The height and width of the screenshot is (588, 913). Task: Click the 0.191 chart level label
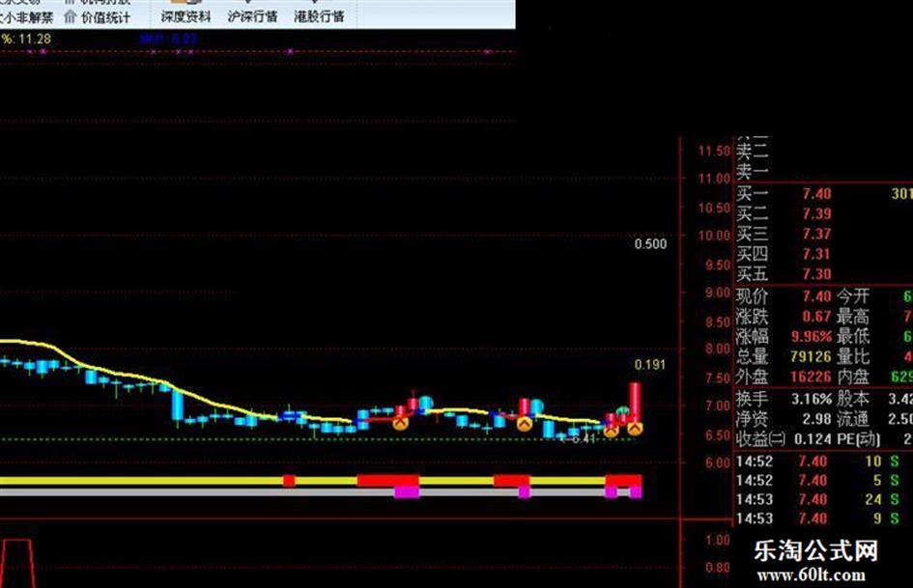[650, 365]
